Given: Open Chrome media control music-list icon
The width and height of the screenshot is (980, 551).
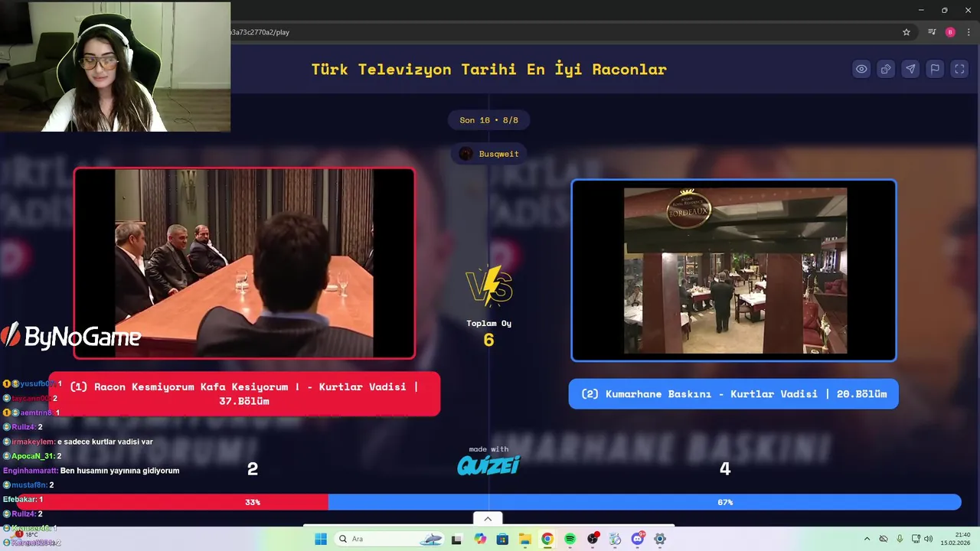Looking at the screenshot, I should (x=932, y=32).
